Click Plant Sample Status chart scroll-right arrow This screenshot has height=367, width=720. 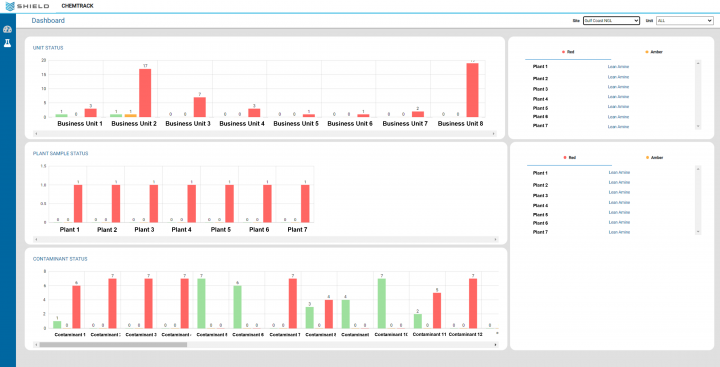pyautogui.click(x=495, y=239)
